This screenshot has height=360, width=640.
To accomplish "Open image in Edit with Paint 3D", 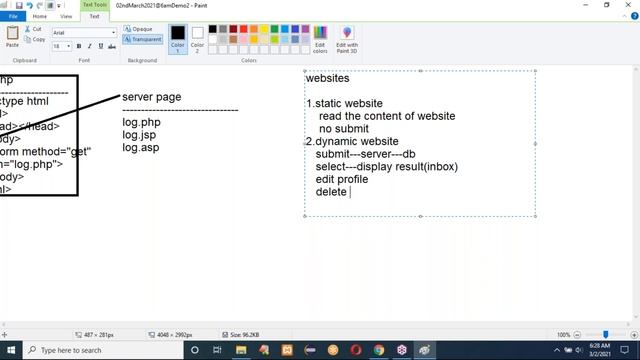I will (347, 39).
